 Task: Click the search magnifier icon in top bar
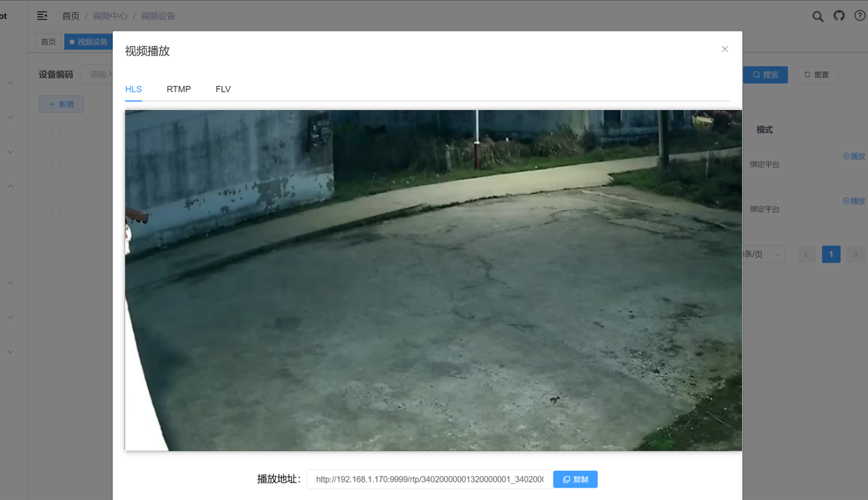pos(817,15)
